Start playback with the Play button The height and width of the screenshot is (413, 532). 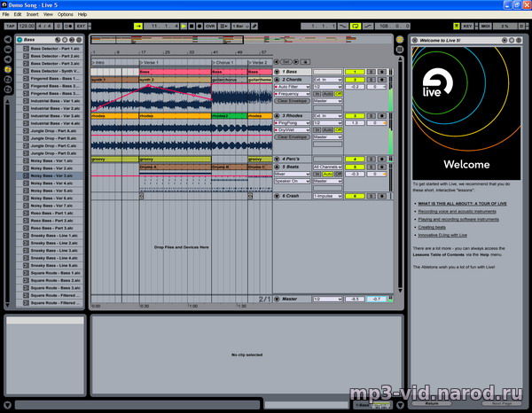point(184,26)
